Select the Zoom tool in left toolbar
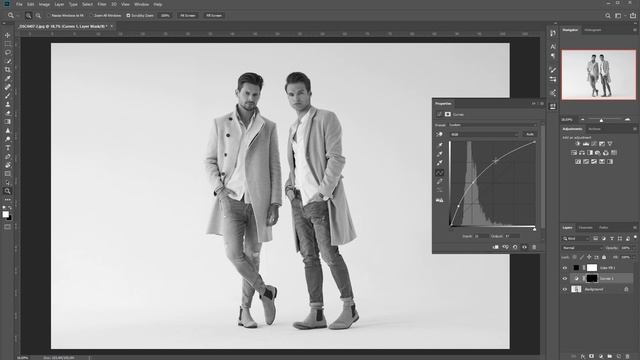This screenshot has width=640, height=360. point(7,191)
